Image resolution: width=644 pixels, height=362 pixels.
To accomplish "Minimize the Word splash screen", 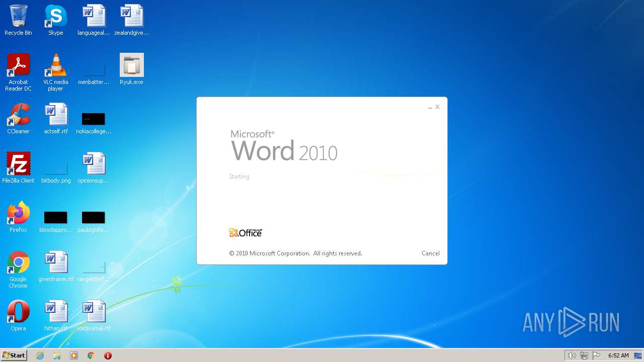I will tap(430, 107).
